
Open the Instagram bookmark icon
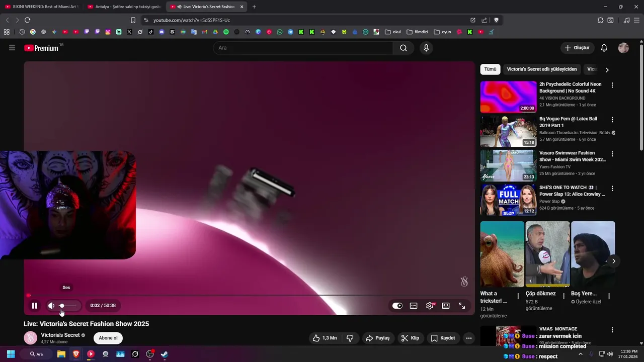pos(108,32)
